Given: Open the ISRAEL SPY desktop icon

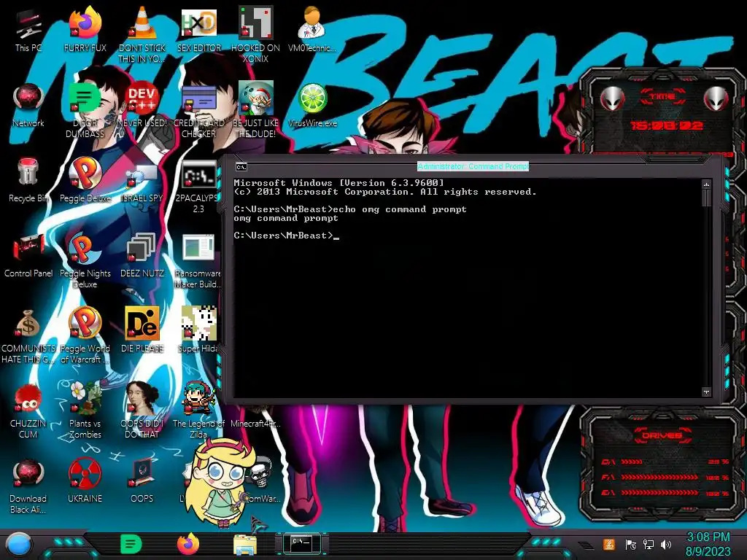Looking at the screenshot, I should coord(142,183).
